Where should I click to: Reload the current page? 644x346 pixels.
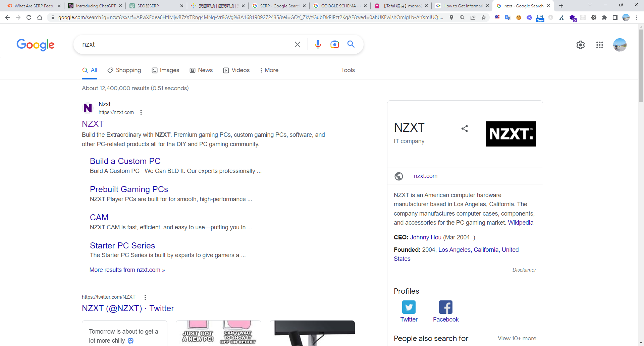coord(29,17)
